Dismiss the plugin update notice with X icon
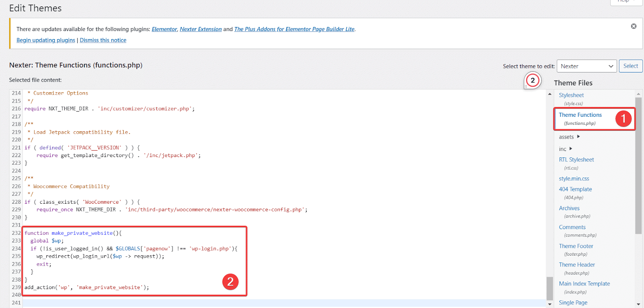644x308 pixels. coord(634,26)
